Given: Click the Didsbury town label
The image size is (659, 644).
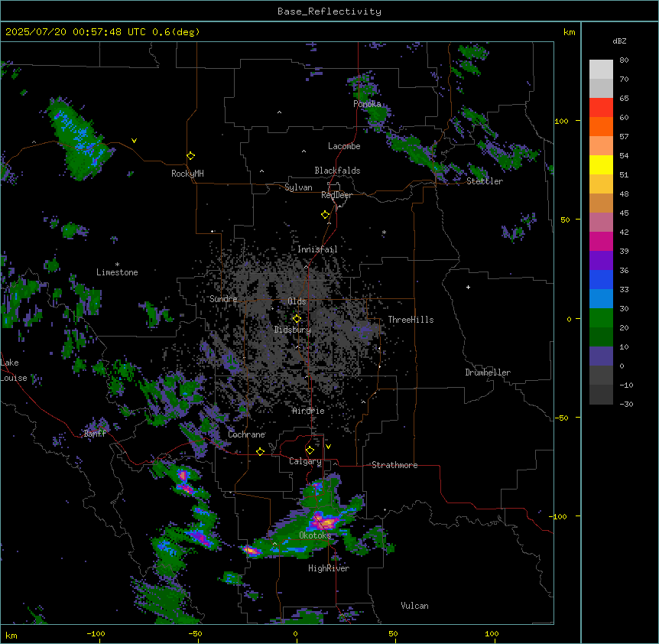Looking at the screenshot, I should [293, 330].
